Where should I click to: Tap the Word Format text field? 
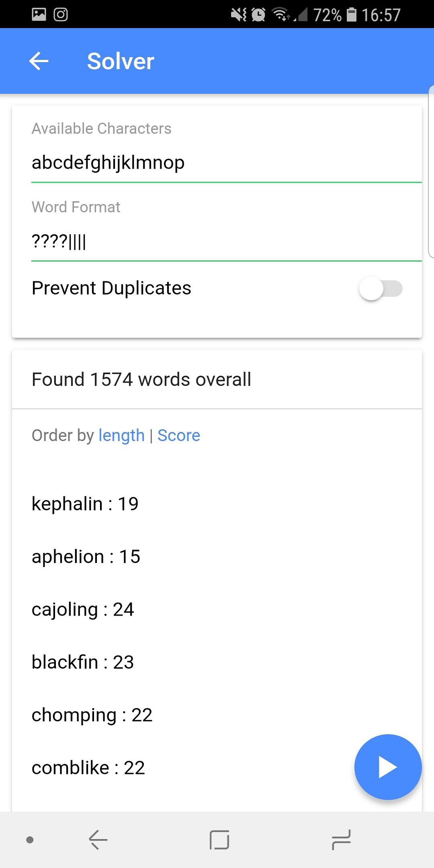[226, 242]
